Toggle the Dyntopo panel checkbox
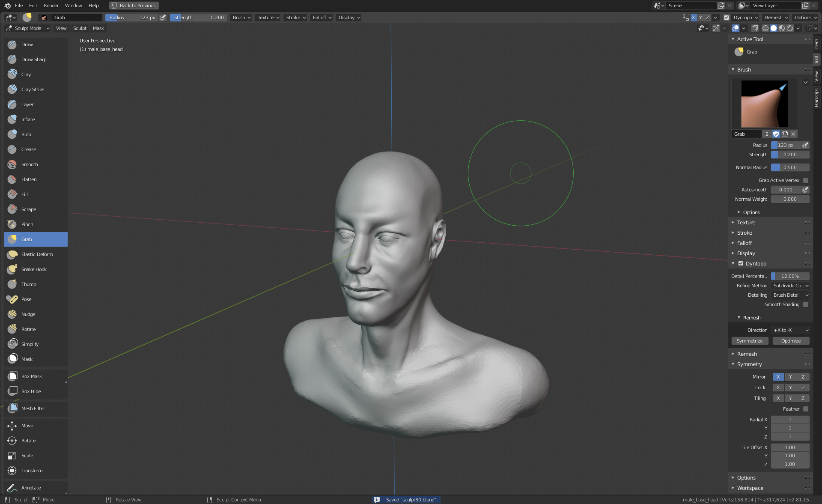 pyautogui.click(x=741, y=264)
